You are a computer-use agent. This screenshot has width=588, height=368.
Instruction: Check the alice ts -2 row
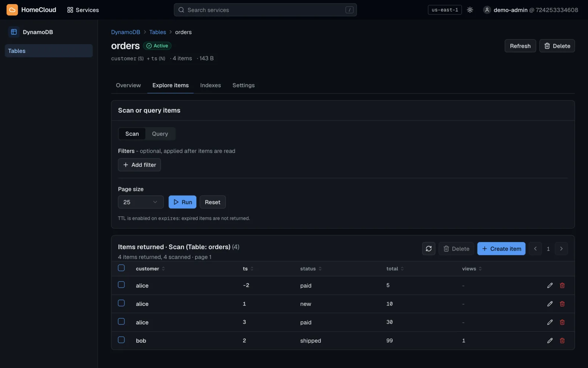(x=121, y=285)
